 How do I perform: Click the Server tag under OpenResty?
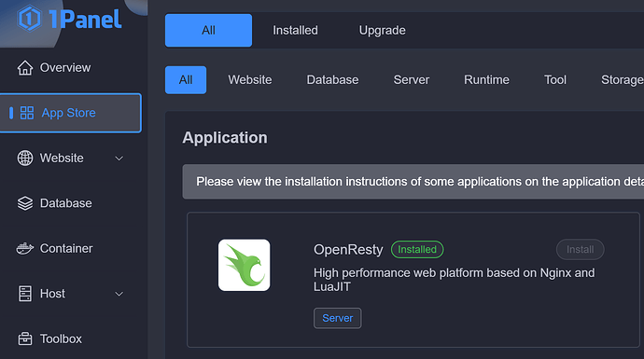338,318
